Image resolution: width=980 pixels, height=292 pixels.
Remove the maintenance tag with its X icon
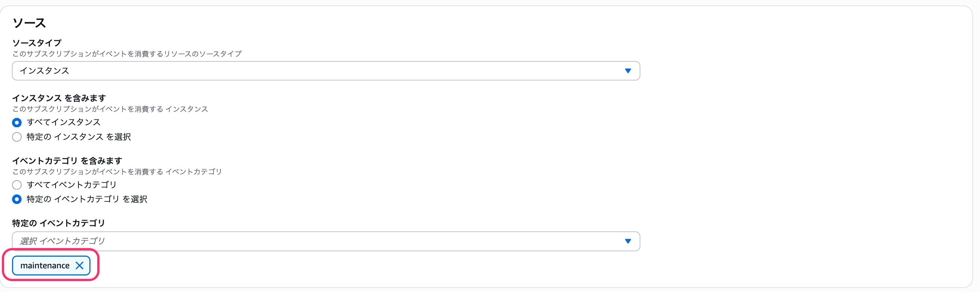click(x=80, y=265)
